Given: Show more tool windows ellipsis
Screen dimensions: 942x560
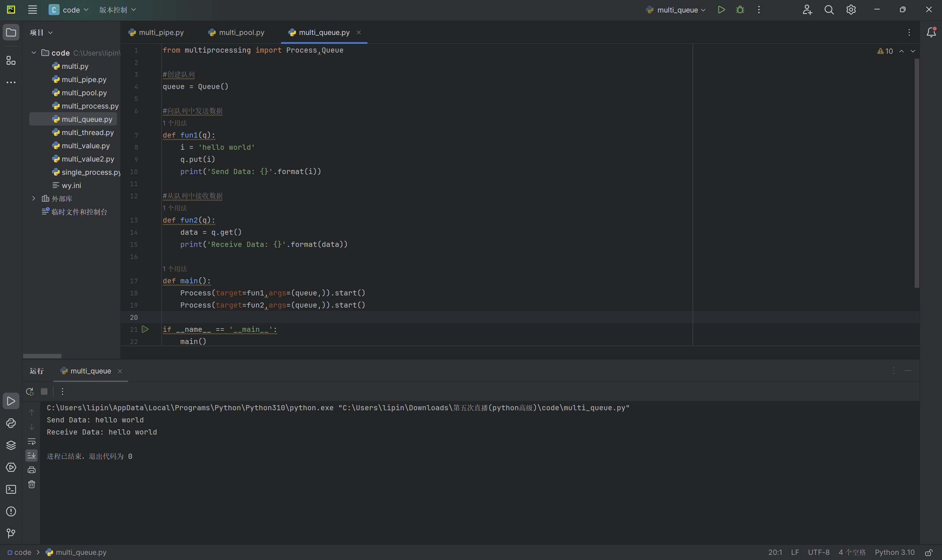Looking at the screenshot, I should click(x=11, y=82).
